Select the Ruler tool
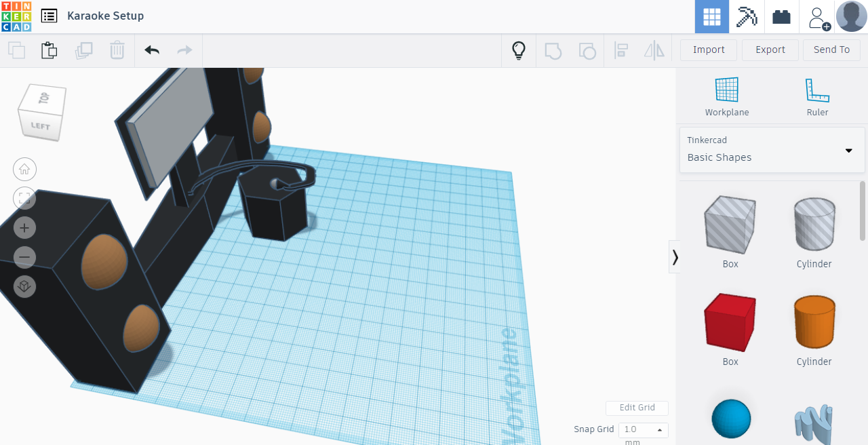 [817, 97]
